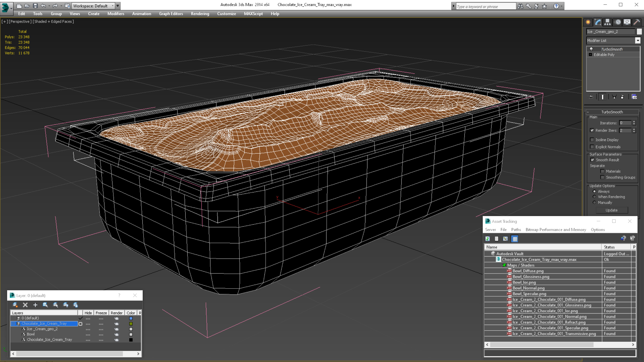Click Shaded + Edged Faces viewport label

(x=53, y=21)
